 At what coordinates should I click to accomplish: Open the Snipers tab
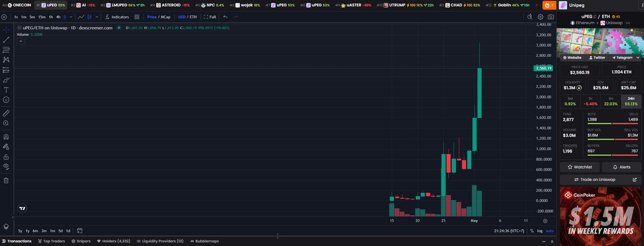(80, 241)
